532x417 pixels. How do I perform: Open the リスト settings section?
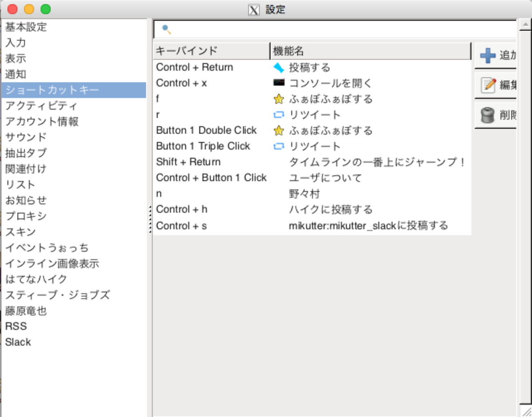74,185
